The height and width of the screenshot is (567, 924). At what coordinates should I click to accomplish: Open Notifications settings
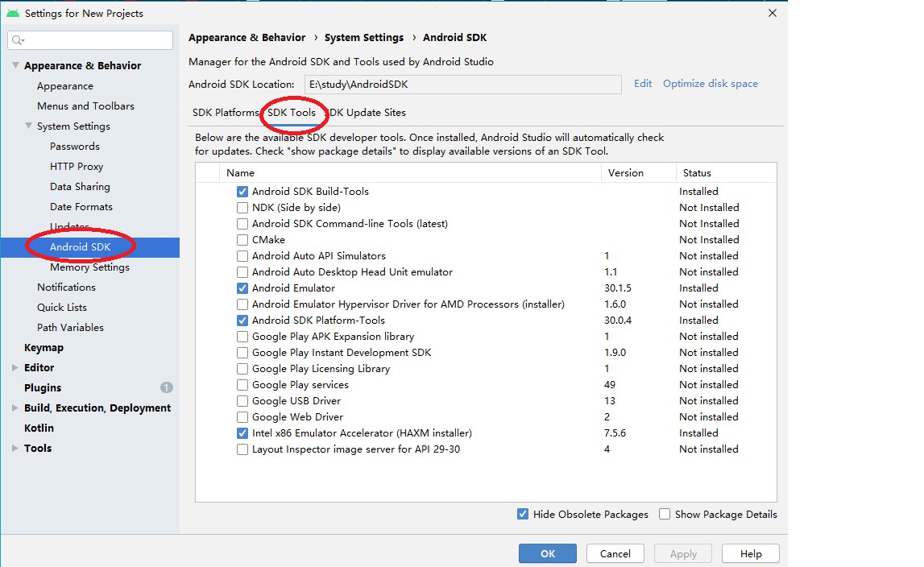pos(66,287)
